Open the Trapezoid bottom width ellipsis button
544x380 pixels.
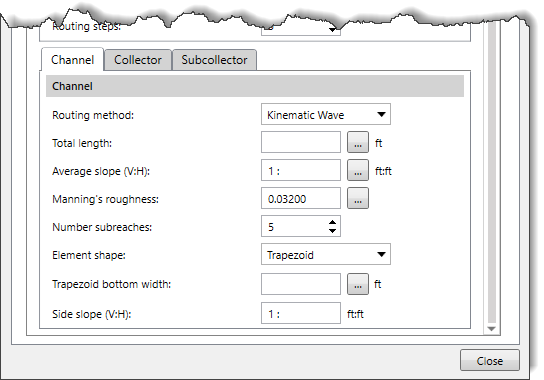[358, 284]
